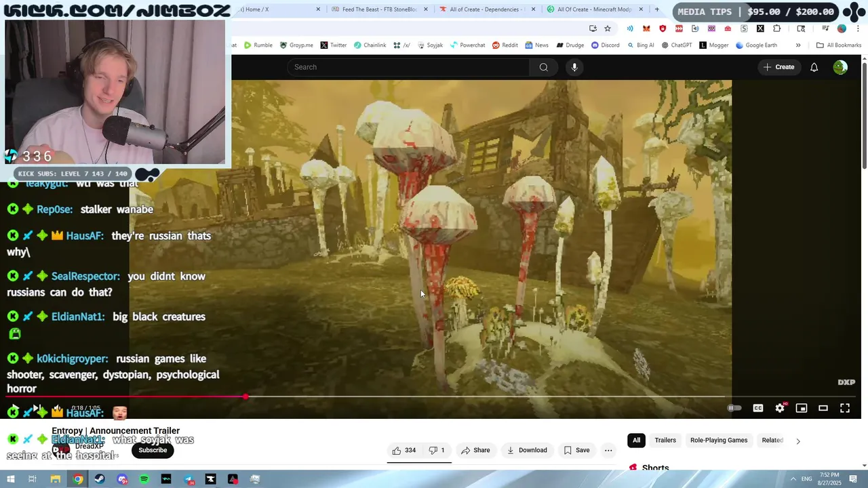
Task: Click the YouTube search input field
Action: point(408,67)
